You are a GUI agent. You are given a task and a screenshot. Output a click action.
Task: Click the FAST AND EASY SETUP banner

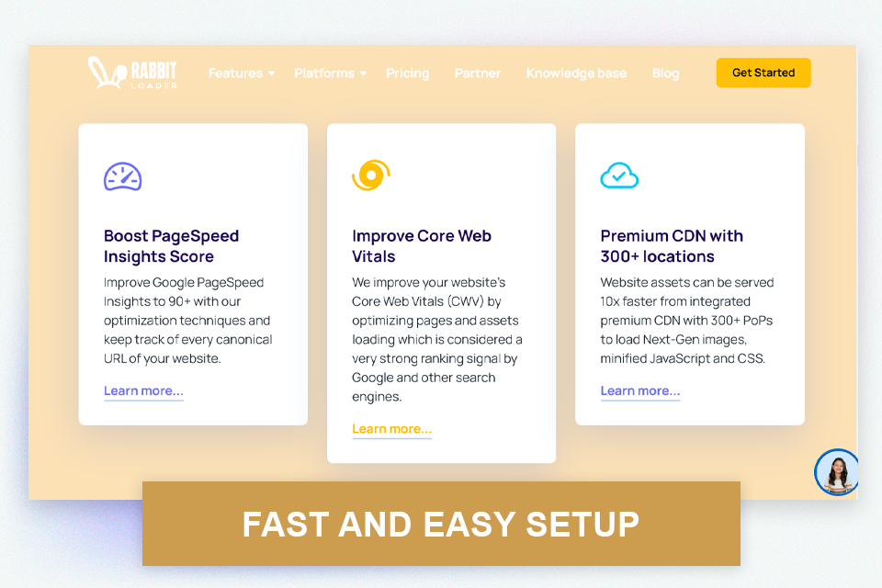(x=440, y=524)
